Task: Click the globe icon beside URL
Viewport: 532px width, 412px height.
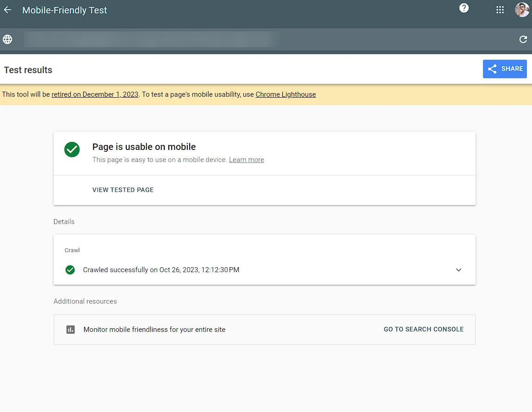Action: click(x=7, y=39)
